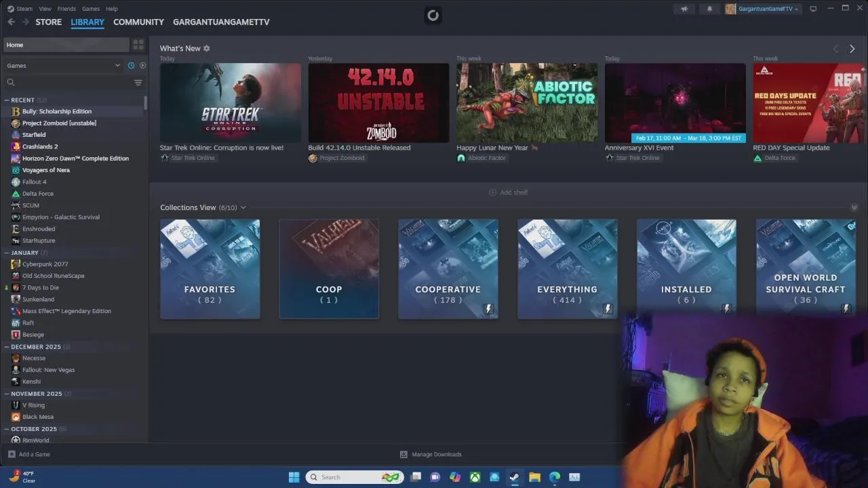The image size is (868, 488).
Task: Collapse the Collections View shelf chevron
Action: tap(854, 207)
